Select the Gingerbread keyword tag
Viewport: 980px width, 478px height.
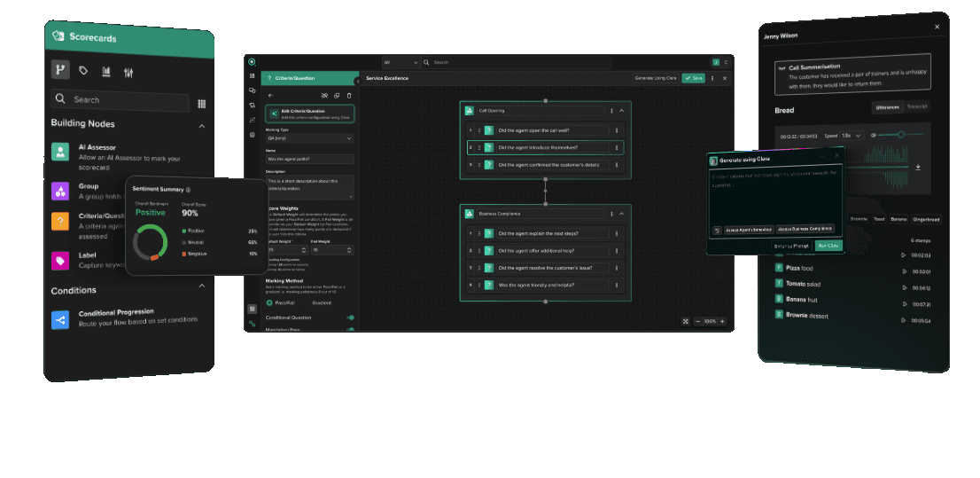[926, 220]
